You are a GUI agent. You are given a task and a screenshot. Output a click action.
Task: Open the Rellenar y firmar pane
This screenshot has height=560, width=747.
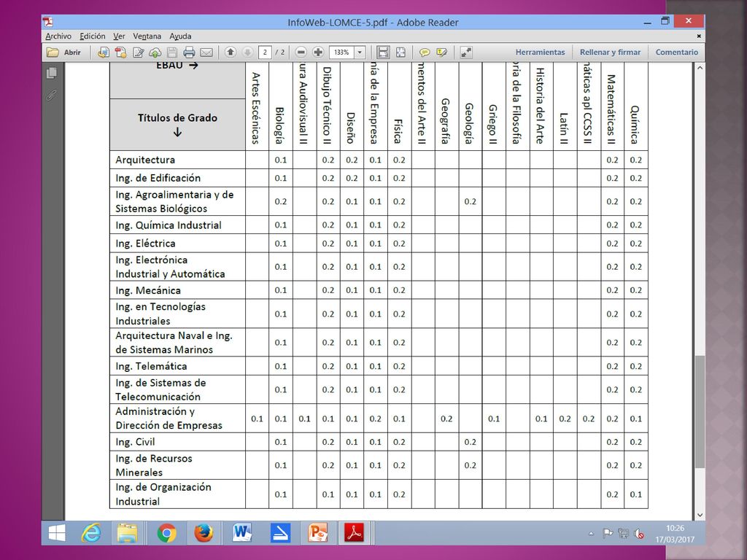(611, 52)
